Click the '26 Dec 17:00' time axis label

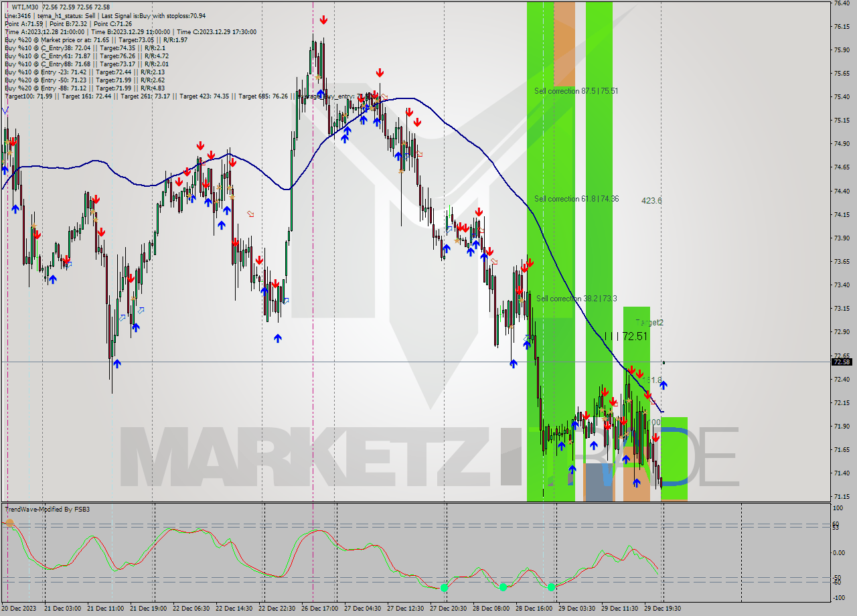click(x=319, y=609)
